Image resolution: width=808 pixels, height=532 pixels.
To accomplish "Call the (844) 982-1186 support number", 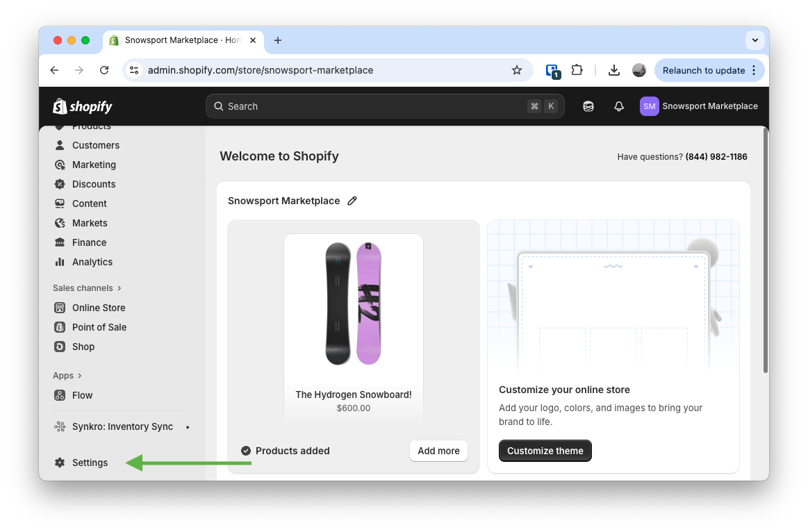I will 716,156.
